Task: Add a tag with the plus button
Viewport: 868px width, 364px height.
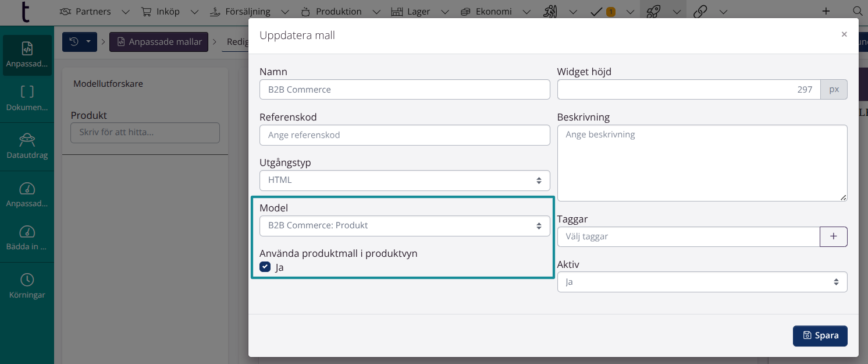Action: coord(833,236)
